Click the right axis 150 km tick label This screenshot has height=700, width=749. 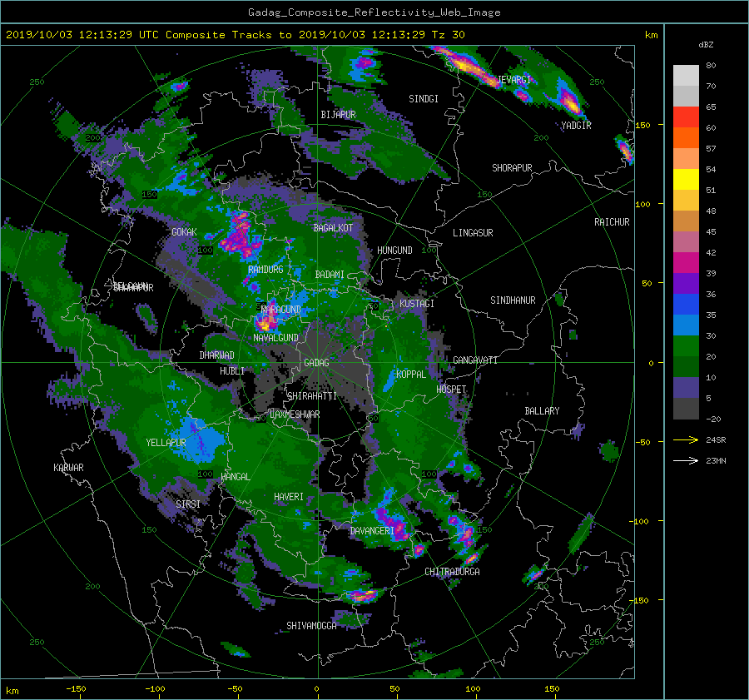643,125
